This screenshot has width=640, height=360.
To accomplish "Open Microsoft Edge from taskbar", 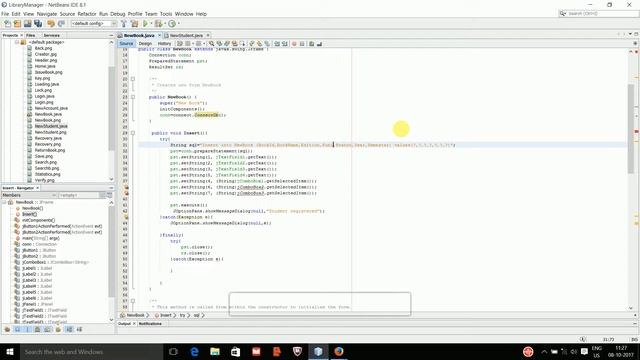I will click(194, 351).
